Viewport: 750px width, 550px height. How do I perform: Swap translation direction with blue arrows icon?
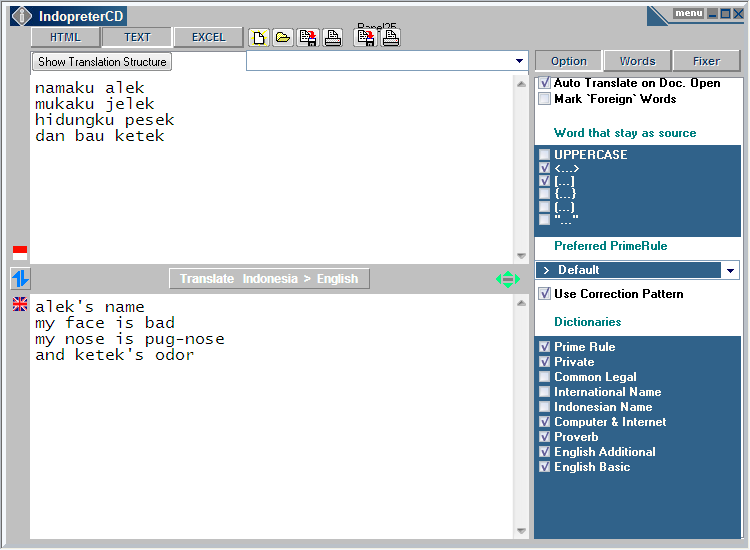tap(21, 278)
